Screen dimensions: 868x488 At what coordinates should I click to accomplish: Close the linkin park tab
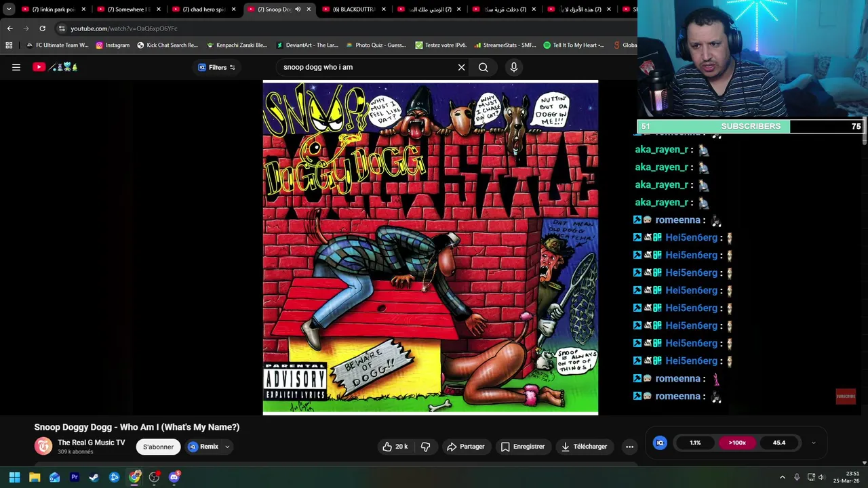(x=83, y=9)
